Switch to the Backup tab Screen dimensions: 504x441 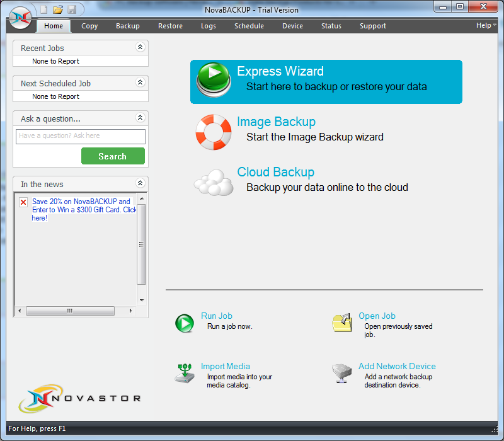click(x=127, y=26)
